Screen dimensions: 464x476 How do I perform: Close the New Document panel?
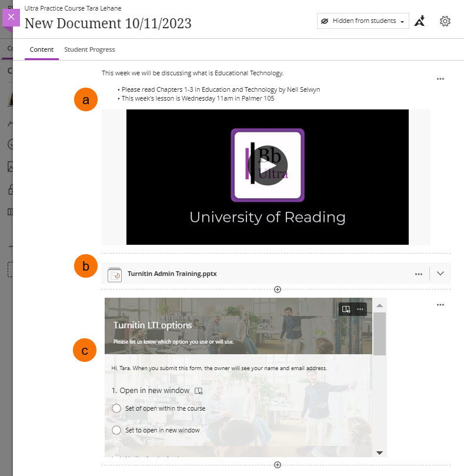[11, 17]
